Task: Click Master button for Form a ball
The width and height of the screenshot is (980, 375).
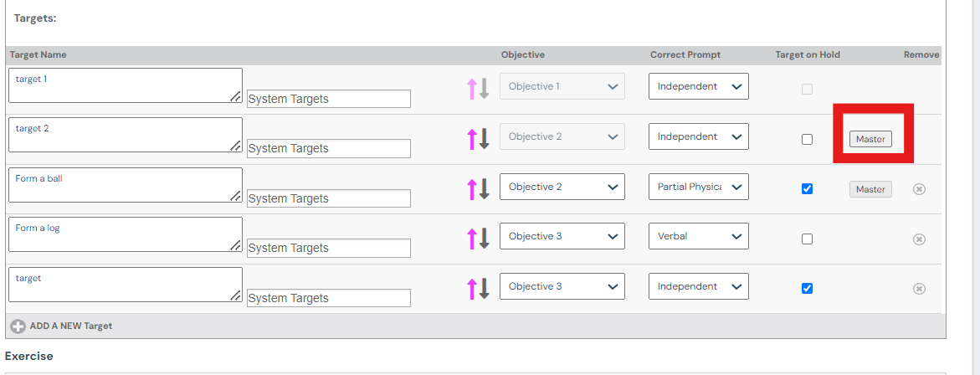Action: coord(870,189)
